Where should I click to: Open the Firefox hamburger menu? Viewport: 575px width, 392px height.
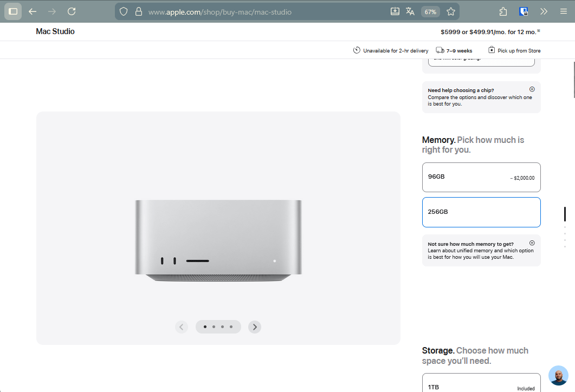tap(564, 11)
